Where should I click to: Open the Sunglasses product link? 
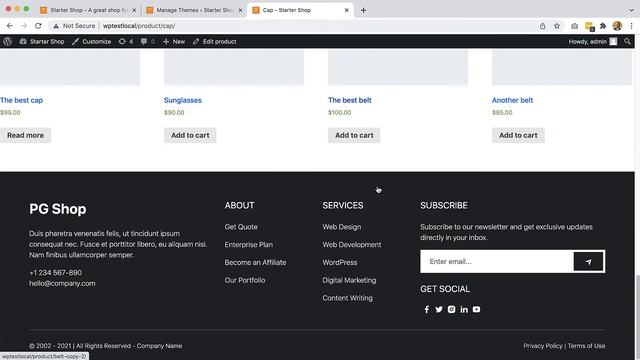click(x=183, y=100)
